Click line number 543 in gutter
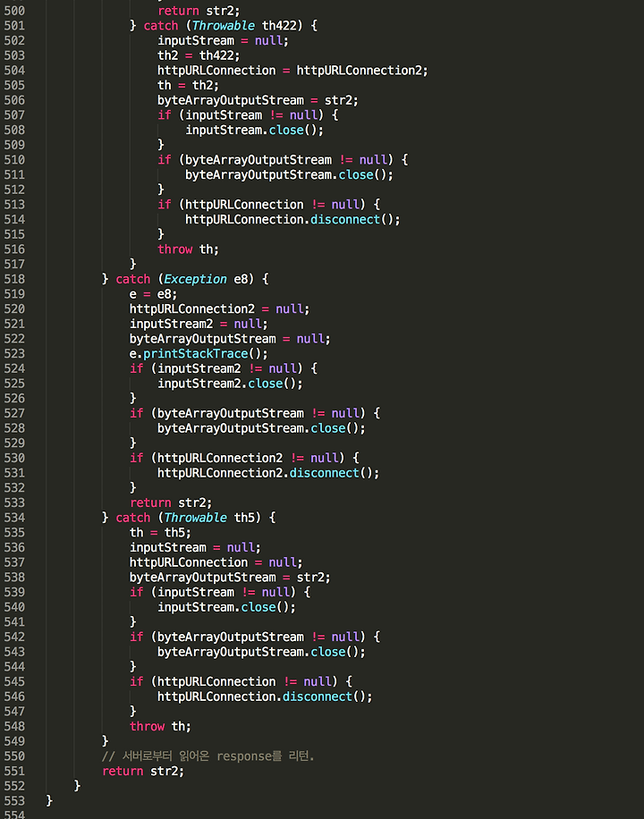This screenshot has width=644, height=819. click(14, 652)
